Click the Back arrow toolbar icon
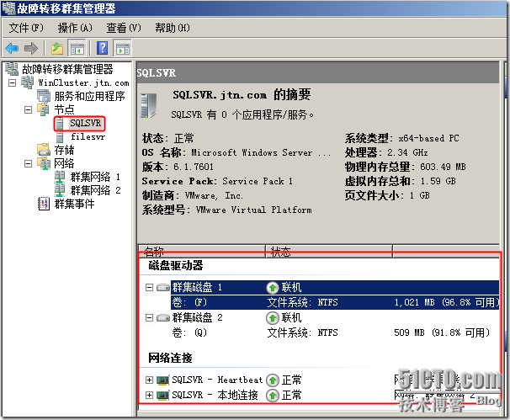This screenshot has width=510, height=420. [x=12, y=49]
